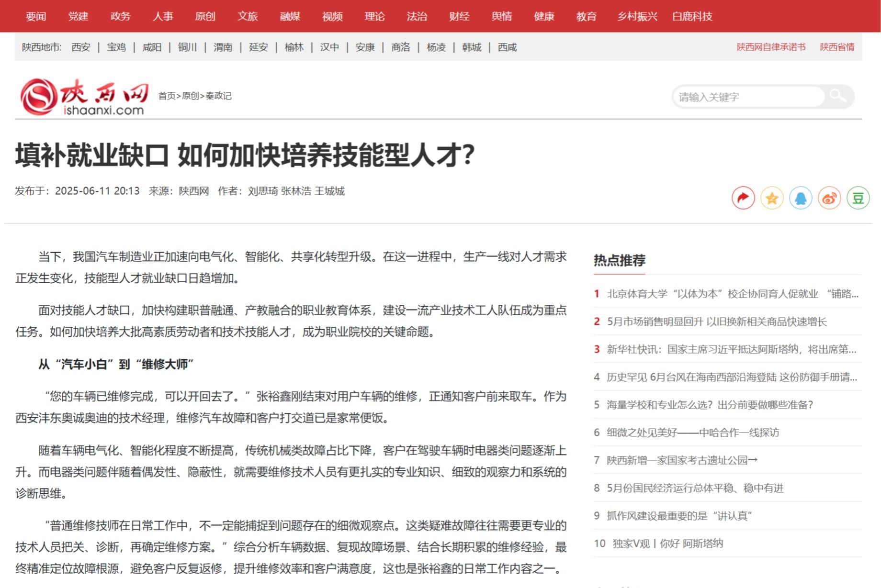Screen dimensions: 881x588
Task: Open hot article 北京体育大学 “以体为本”
Action: pos(733,294)
